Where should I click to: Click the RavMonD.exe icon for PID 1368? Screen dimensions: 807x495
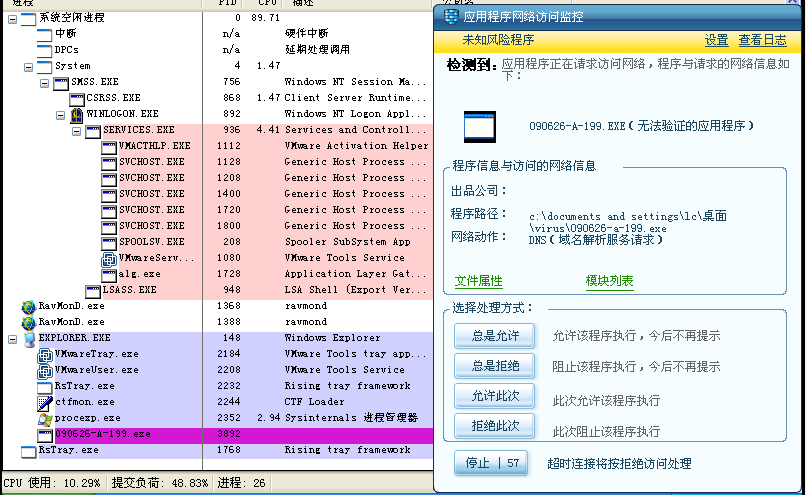(x=29, y=307)
